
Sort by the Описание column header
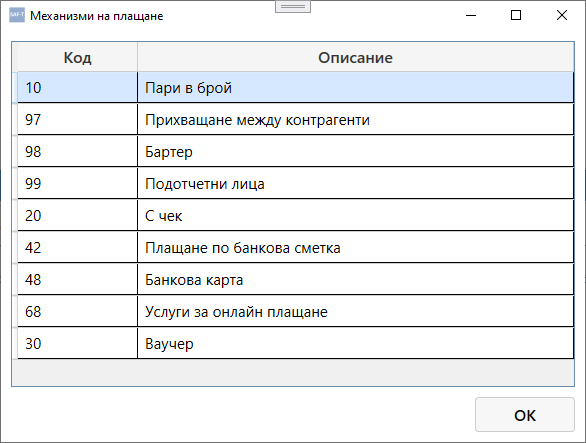point(355,57)
